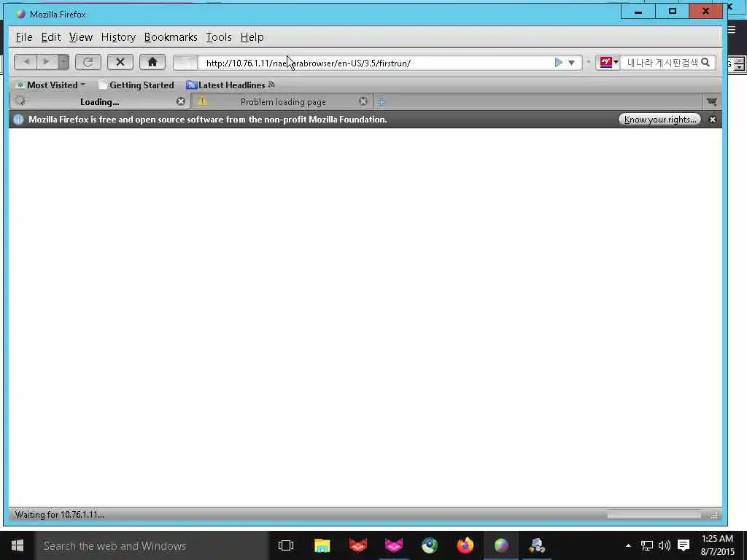Open the Firefox icon in taskbar

coord(465,545)
